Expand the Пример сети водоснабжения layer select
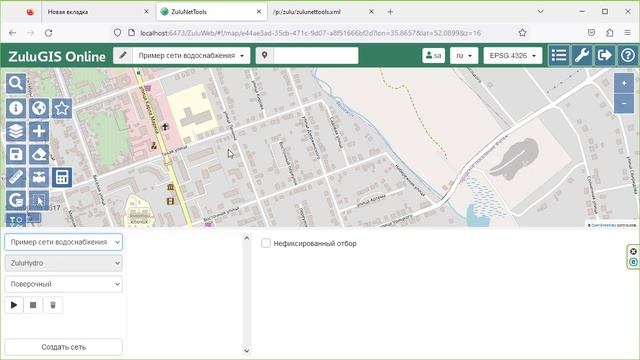640x360 pixels. pyautogui.click(x=63, y=242)
